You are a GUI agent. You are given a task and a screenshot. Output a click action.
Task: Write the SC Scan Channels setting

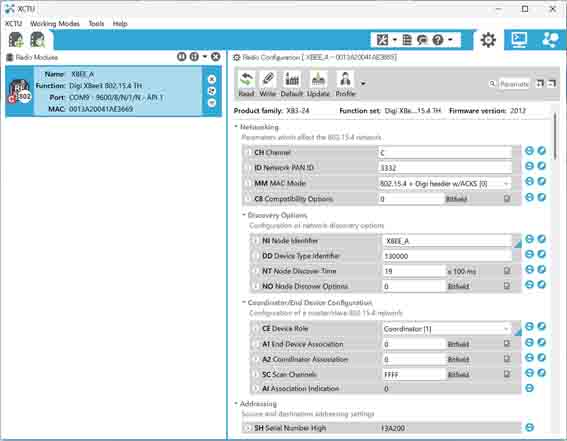541,373
